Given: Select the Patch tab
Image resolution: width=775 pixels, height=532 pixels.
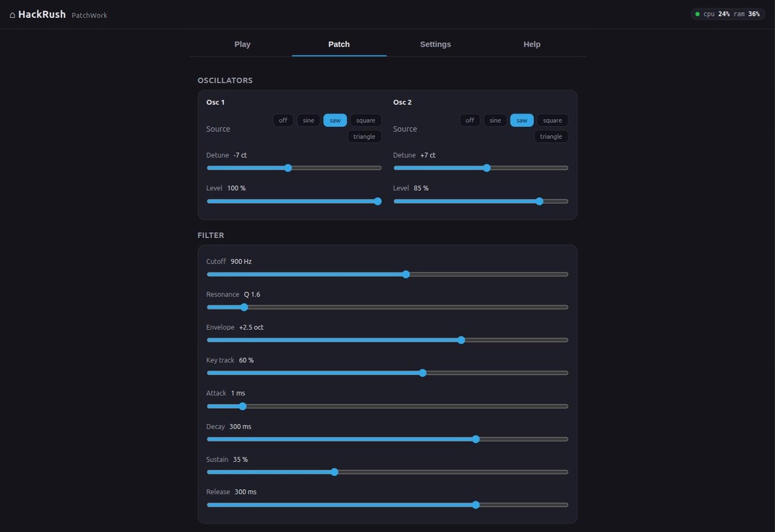Looking at the screenshot, I should (339, 44).
